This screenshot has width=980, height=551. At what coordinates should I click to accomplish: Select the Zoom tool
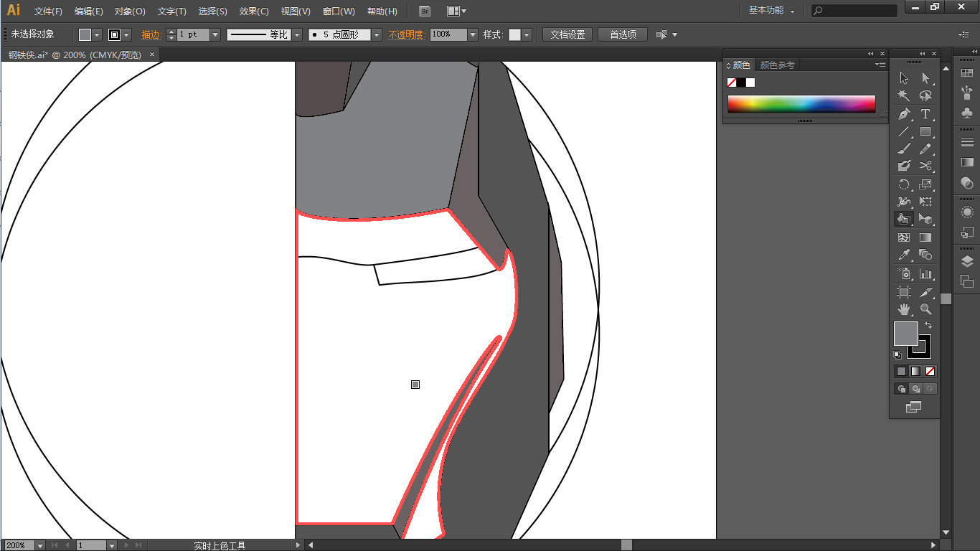pos(925,309)
